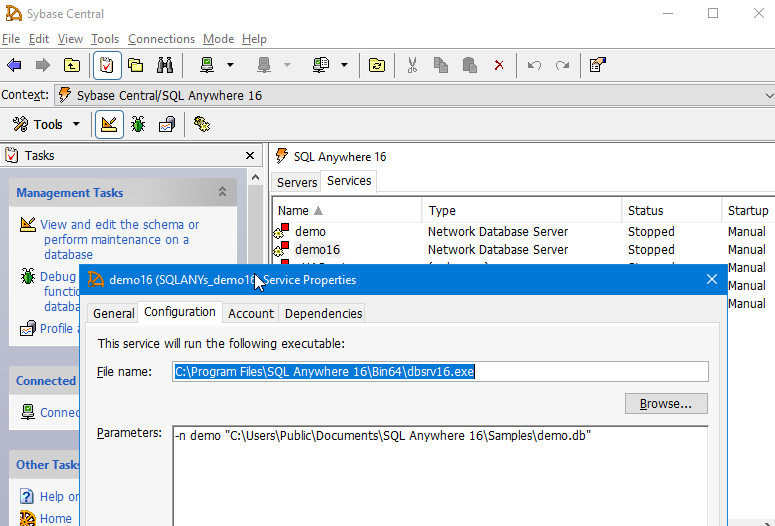
Task: Switch to Debug mode bug icon
Action: (x=138, y=124)
